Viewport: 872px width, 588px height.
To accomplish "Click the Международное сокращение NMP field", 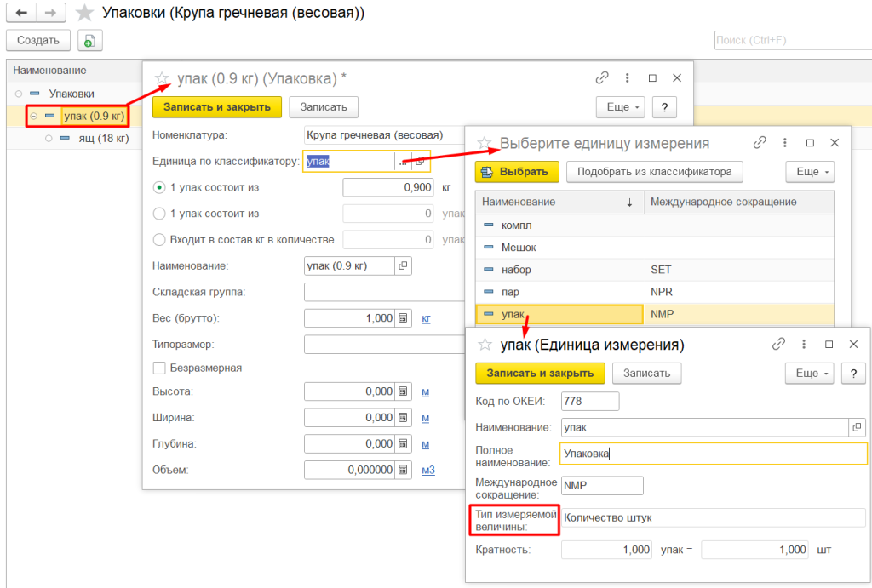I will [x=602, y=486].
